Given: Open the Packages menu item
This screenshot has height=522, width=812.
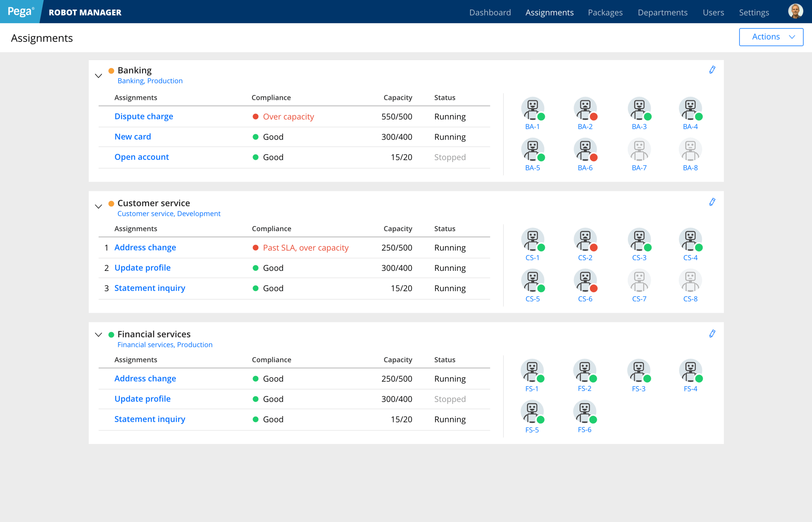Looking at the screenshot, I should [x=605, y=13].
